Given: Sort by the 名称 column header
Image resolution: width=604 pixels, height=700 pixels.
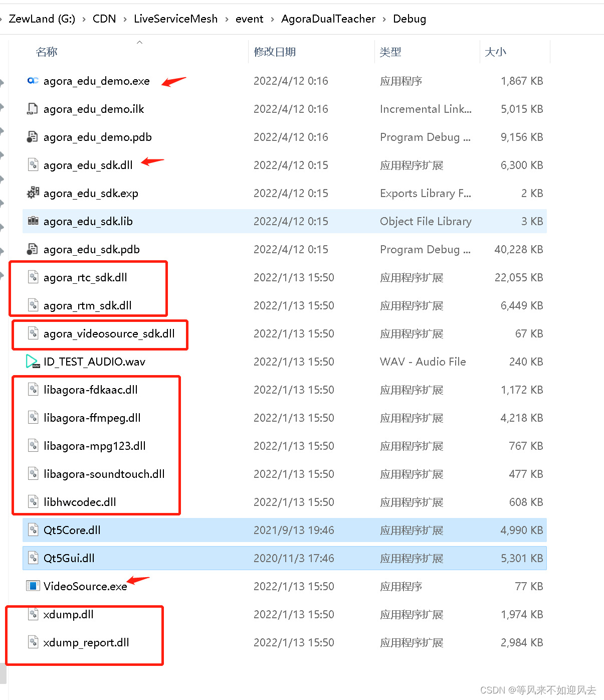Looking at the screenshot, I should [x=47, y=52].
